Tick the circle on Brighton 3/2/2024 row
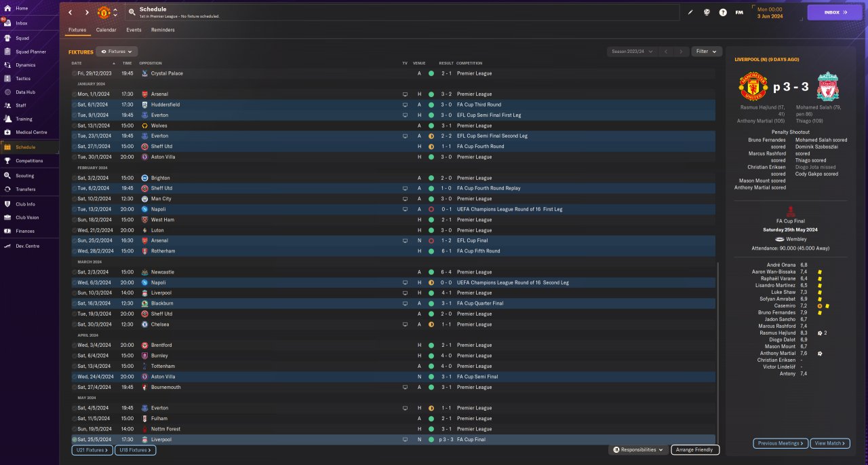Viewport: 868px width, 465px height. click(75, 178)
